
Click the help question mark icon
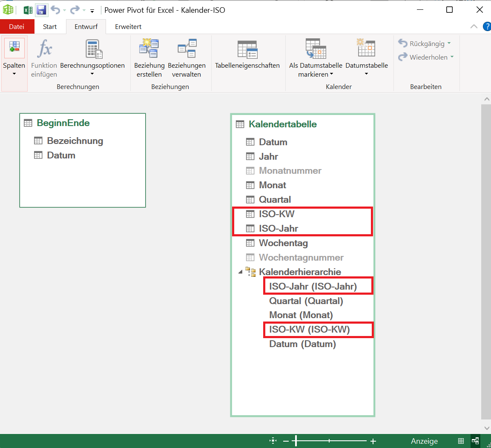pos(486,26)
